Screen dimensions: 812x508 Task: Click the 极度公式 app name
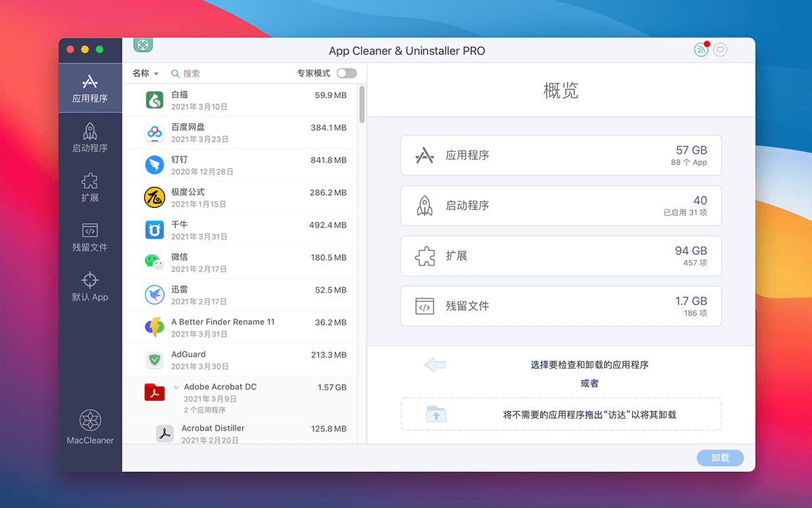pos(188,192)
